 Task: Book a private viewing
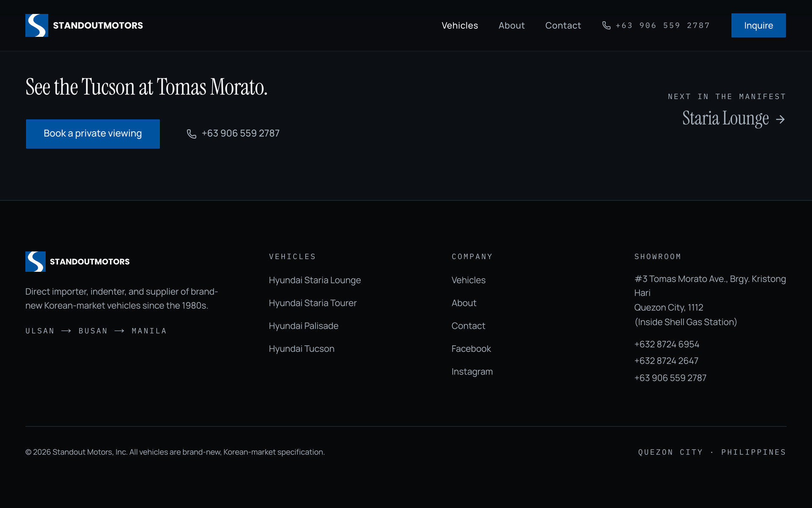pos(93,134)
